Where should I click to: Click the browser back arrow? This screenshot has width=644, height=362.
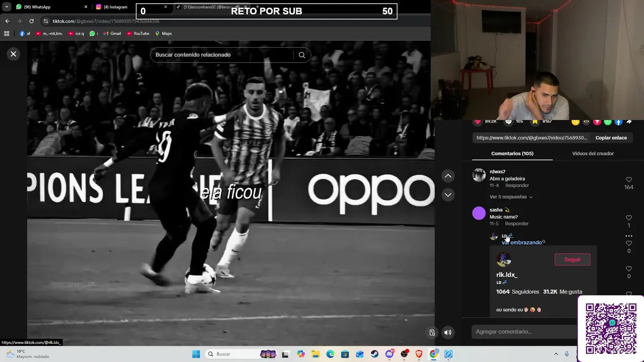pyautogui.click(x=7, y=21)
